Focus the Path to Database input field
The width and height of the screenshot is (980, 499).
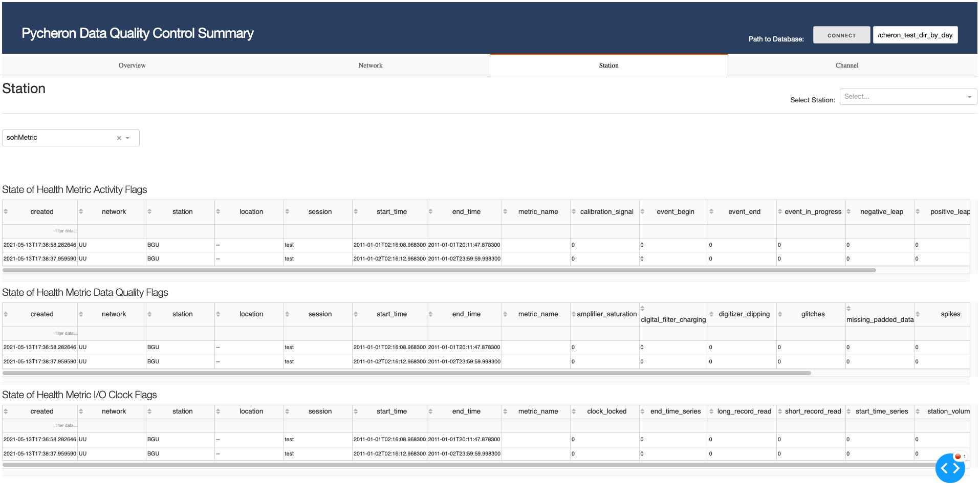(x=915, y=35)
